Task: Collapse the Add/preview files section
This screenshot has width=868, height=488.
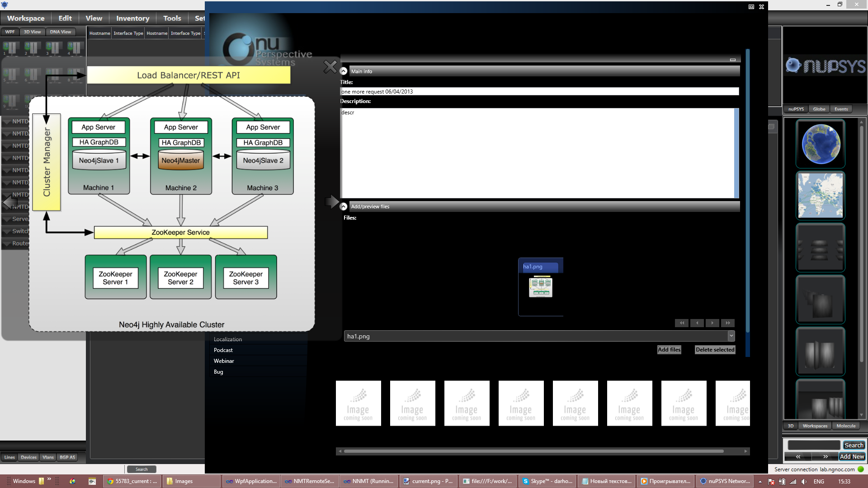Action: pyautogui.click(x=344, y=206)
